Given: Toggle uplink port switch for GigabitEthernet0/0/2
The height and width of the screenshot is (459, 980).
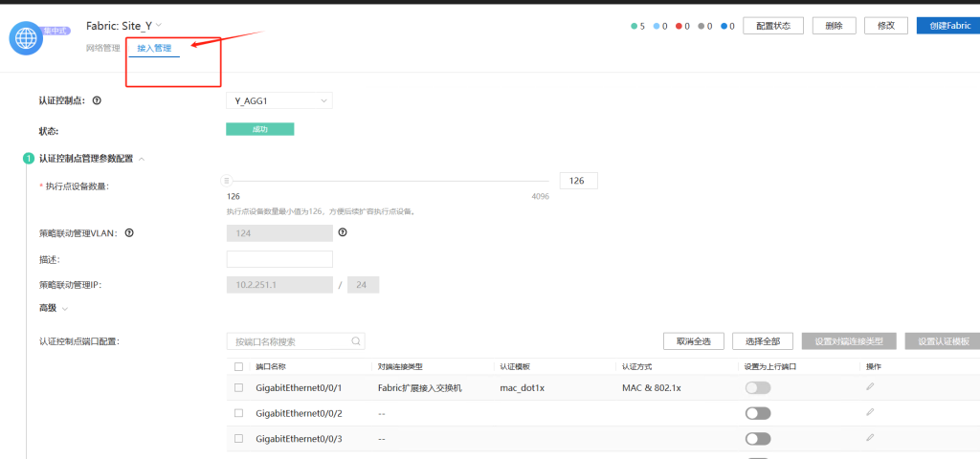Looking at the screenshot, I should pos(757,413).
